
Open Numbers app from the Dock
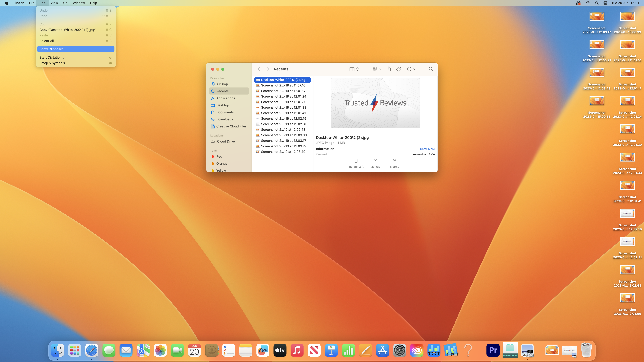point(348,350)
